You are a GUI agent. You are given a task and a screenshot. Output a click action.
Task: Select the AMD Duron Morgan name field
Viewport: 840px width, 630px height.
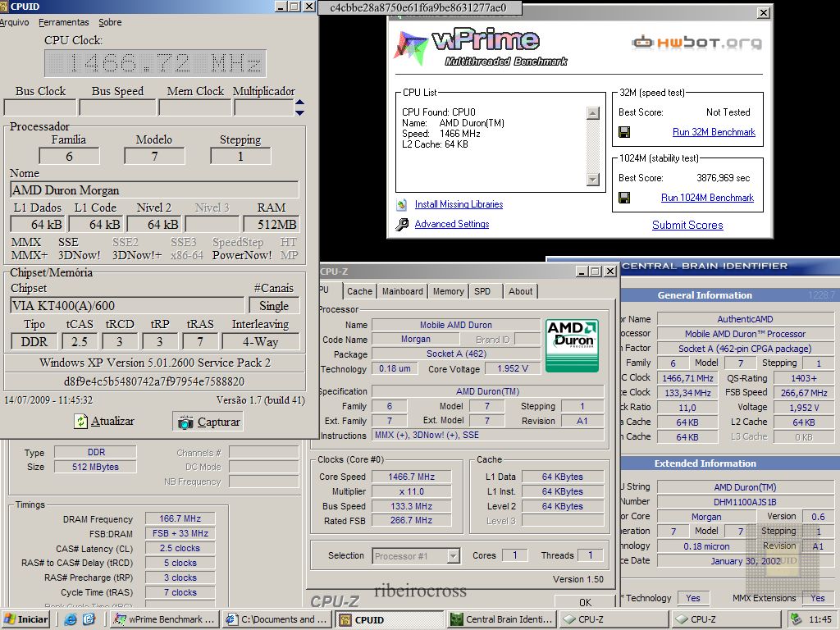154,190
